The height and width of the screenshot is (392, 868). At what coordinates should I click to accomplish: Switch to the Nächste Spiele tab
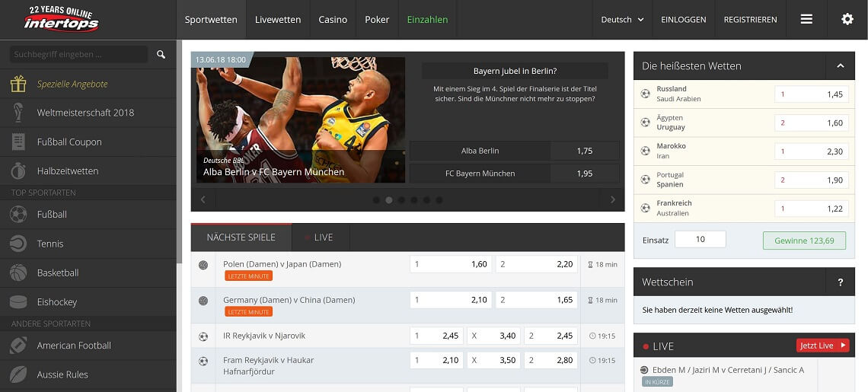tap(241, 237)
